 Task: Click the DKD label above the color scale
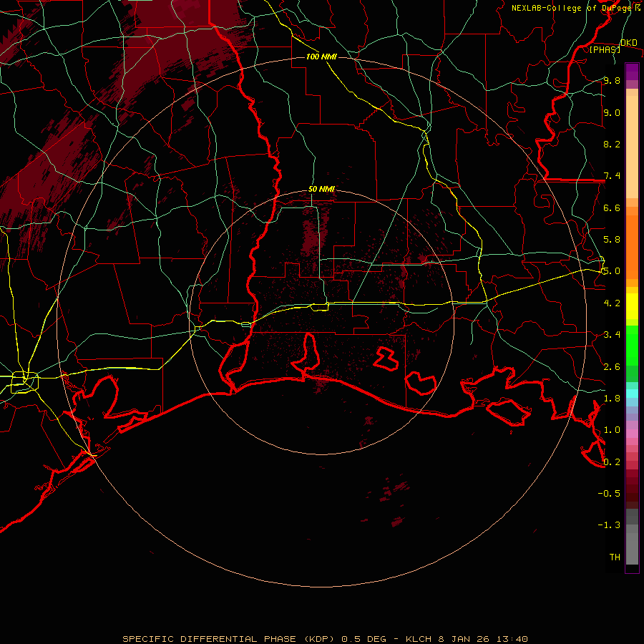(629, 42)
